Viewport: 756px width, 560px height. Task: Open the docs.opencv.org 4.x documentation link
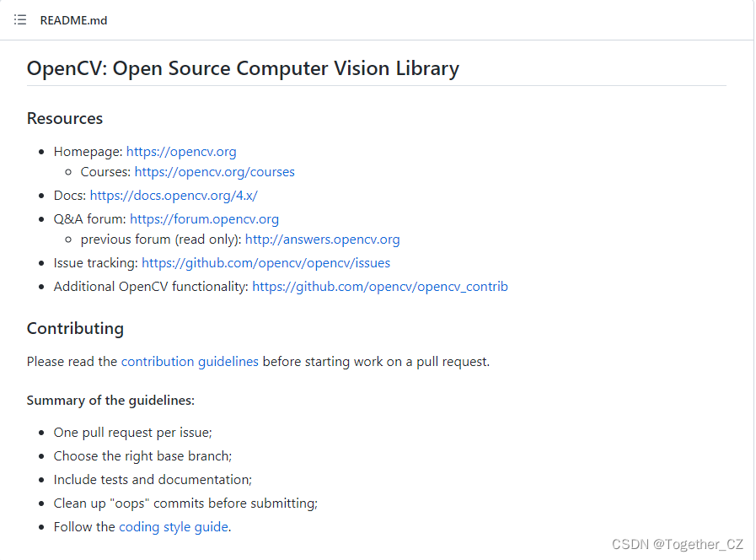tap(174, 195)
